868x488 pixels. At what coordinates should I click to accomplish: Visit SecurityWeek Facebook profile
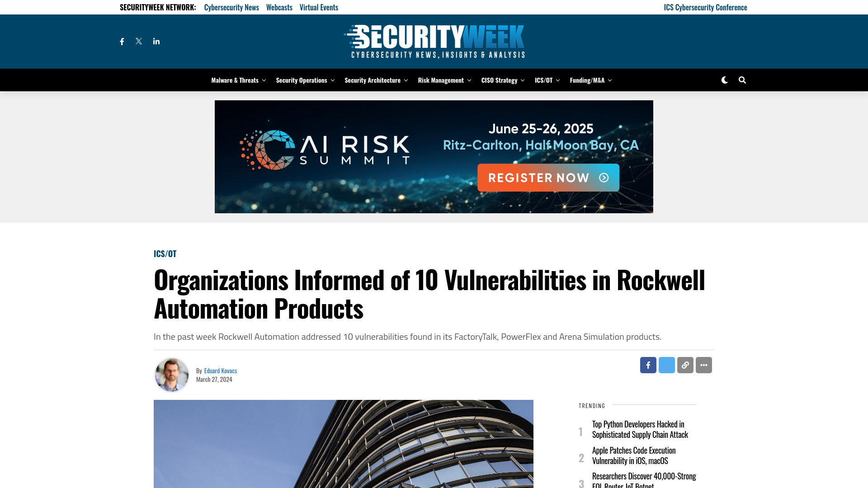pyautogui.click(x=122, y=41)
